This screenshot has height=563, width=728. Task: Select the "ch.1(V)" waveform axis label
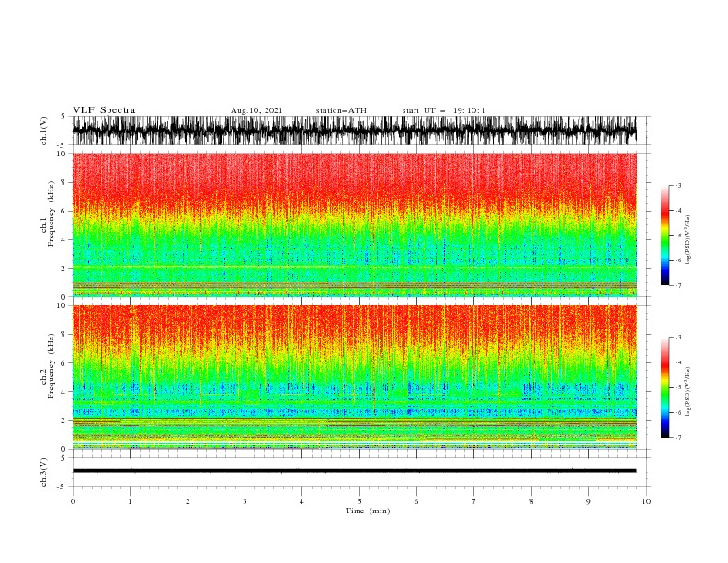point(44,131)
